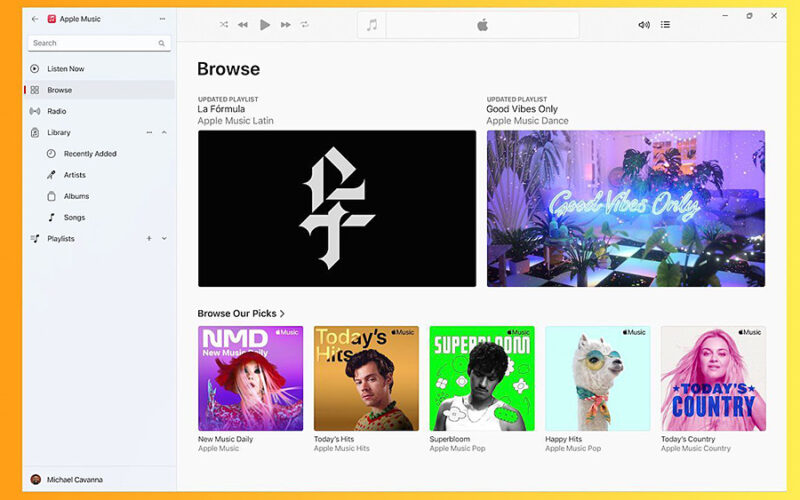Image resolution: width=800 pixels, height=500 pixels.
Task: Open Apple Music Dance curator link
Action: (527, 121)
